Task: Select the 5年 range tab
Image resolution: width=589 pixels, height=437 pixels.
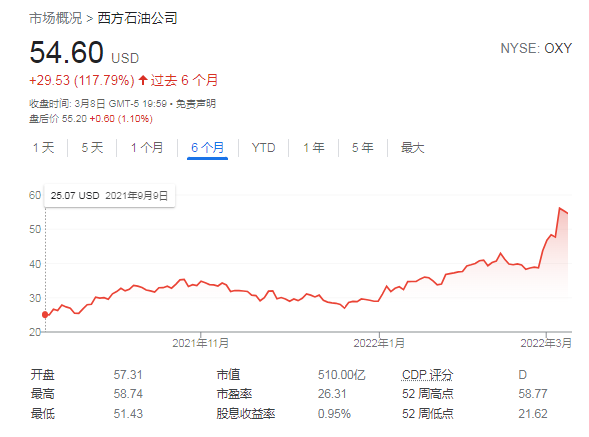Action: [x=363, y=148]
